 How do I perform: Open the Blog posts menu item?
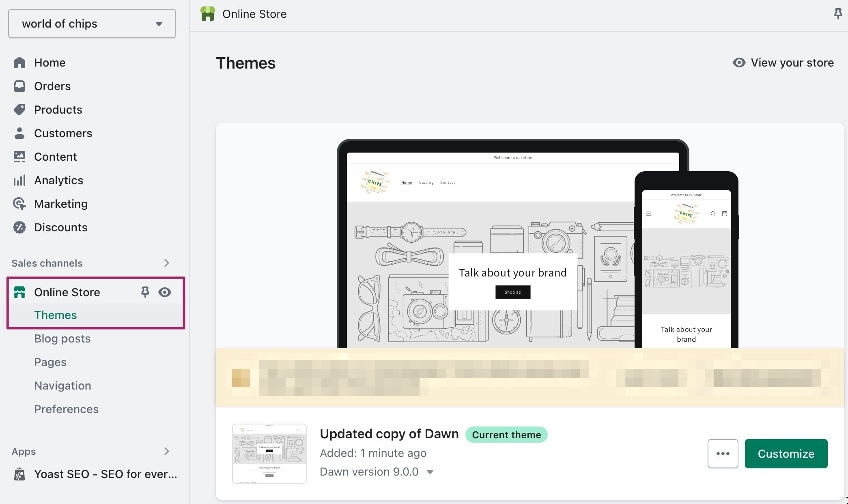[62, 338]
